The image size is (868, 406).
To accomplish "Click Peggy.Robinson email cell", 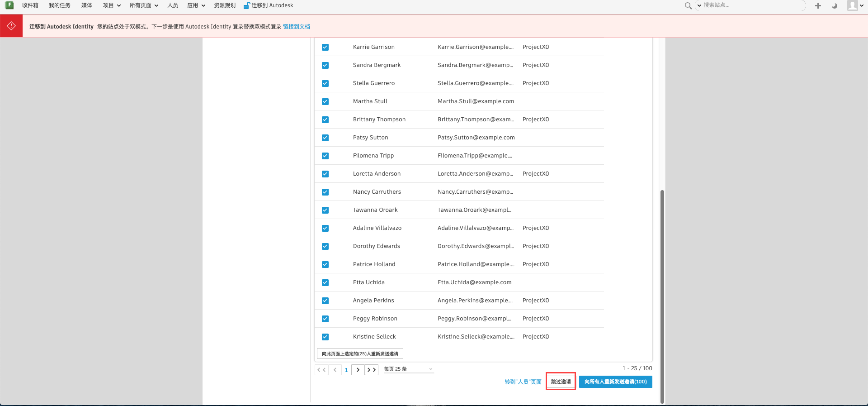I will (474, 319).
